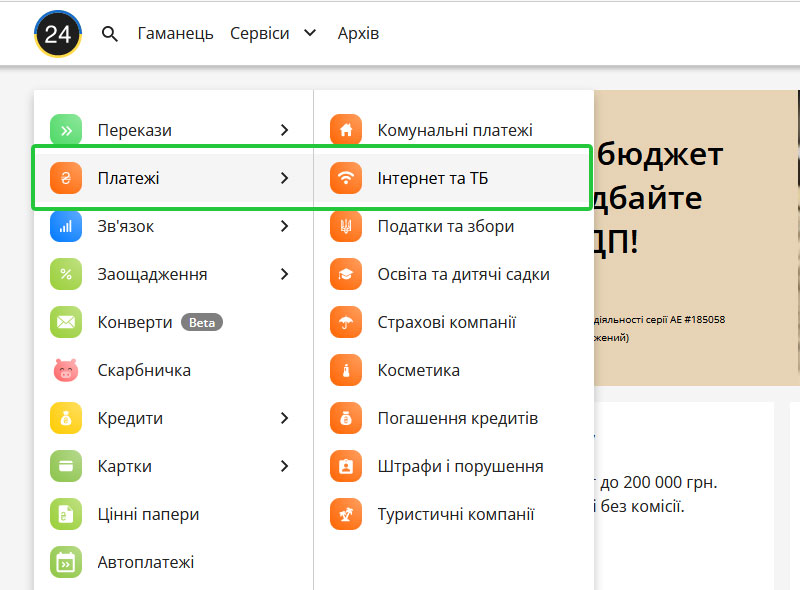Open Автоплатежі menu item

click(146, 562)
